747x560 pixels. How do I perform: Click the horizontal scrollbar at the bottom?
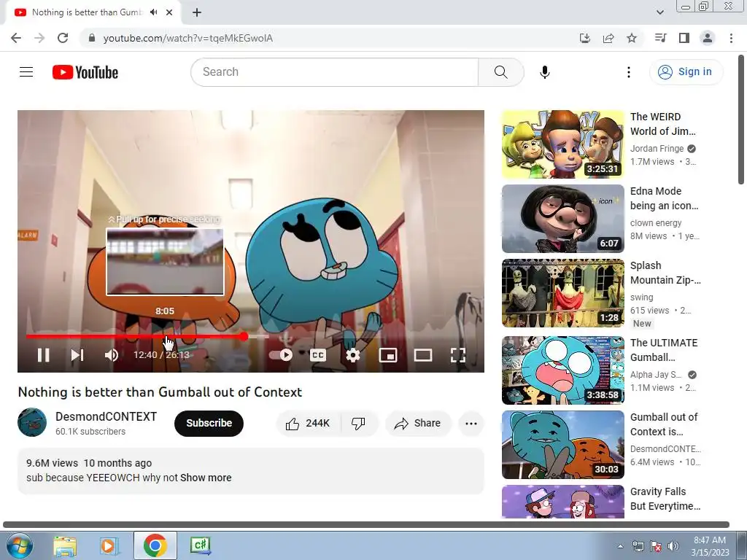(366, 525)
